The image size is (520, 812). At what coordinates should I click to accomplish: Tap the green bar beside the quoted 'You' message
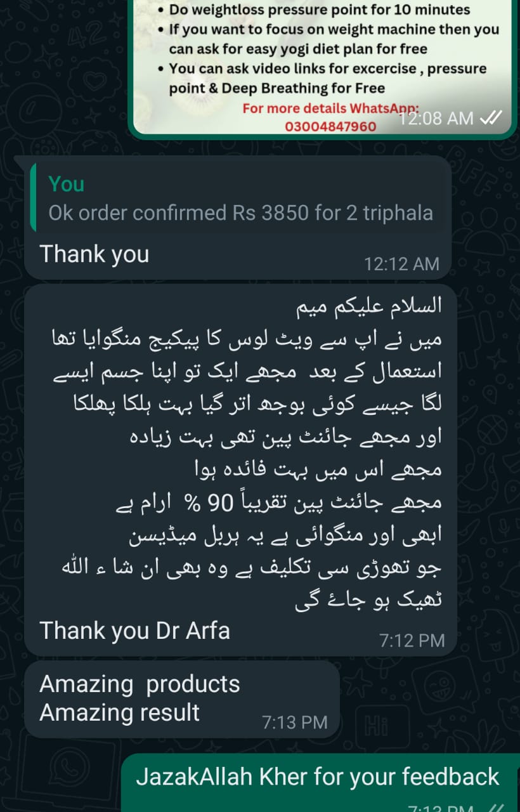click(x=33, y=197)
